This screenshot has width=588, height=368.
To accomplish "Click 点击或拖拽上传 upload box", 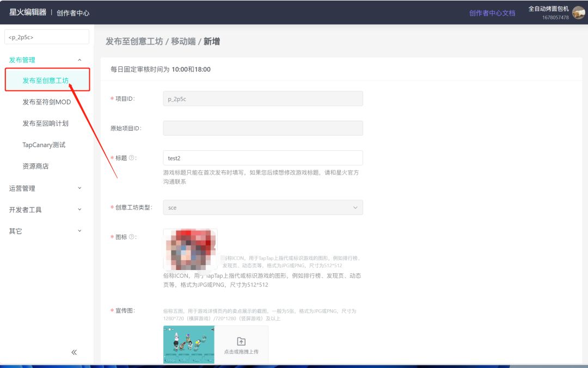I will click(241, 345).
